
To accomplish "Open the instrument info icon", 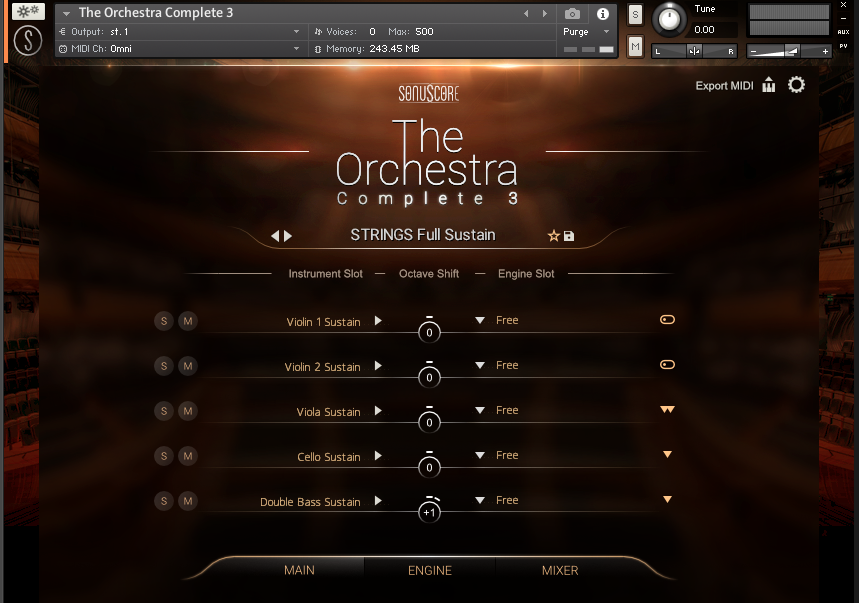I will click(603, 14).
